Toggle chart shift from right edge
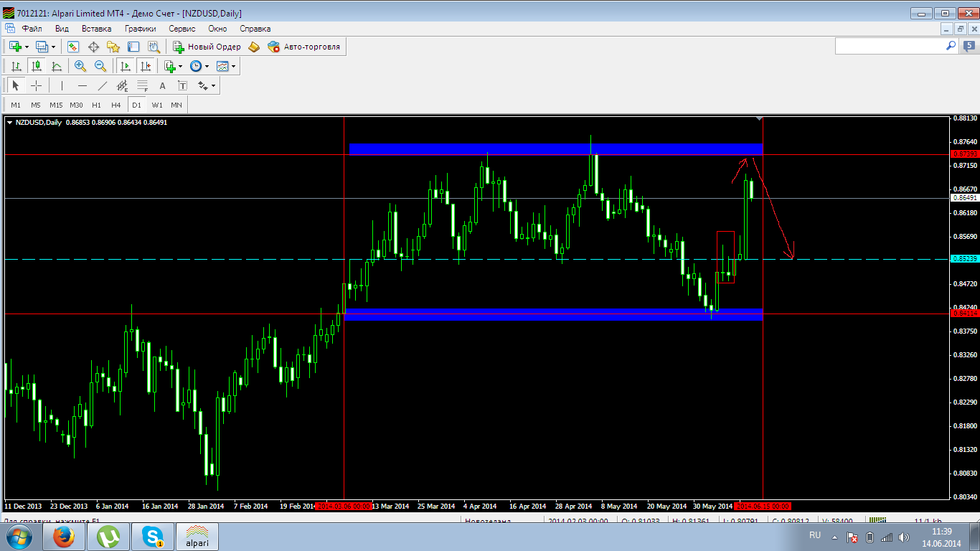Screen dimensions: 980x551 [x=146, y=66]
